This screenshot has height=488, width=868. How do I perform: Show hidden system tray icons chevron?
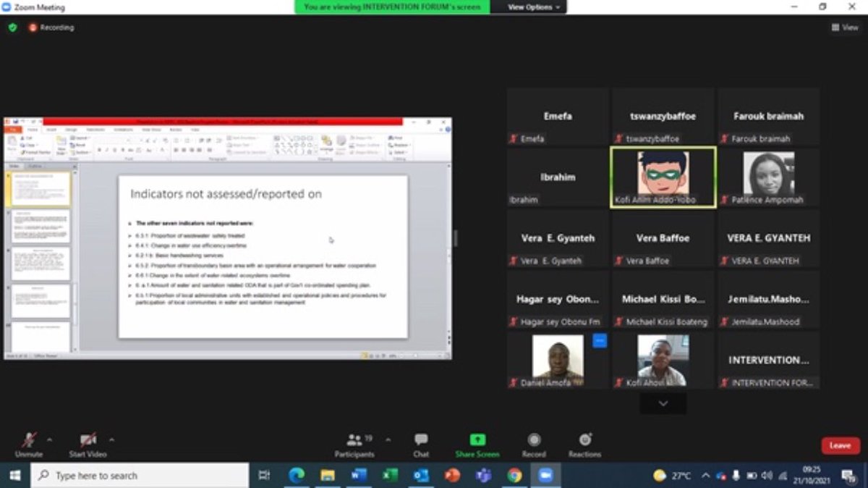pyautogui.click(x=705, y=476)
